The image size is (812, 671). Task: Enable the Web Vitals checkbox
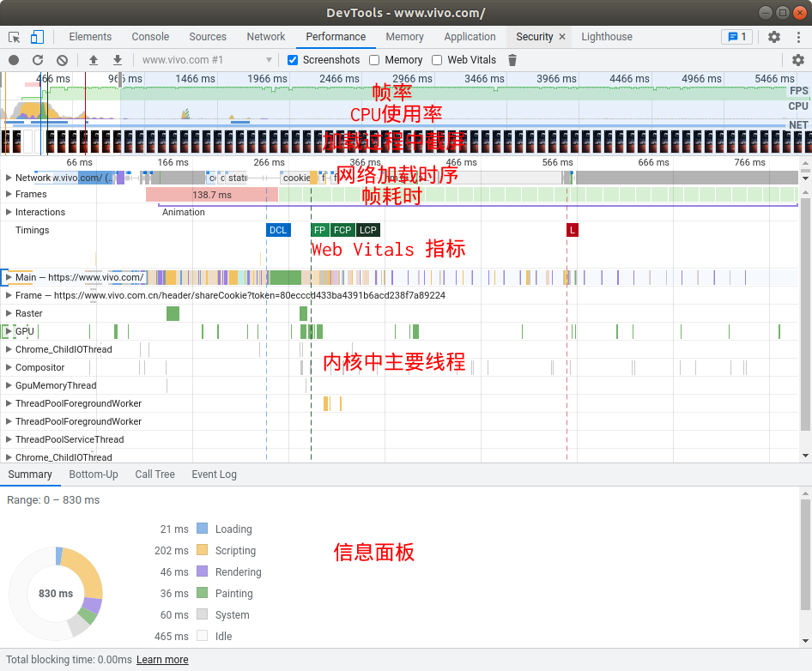pos(437,60)
